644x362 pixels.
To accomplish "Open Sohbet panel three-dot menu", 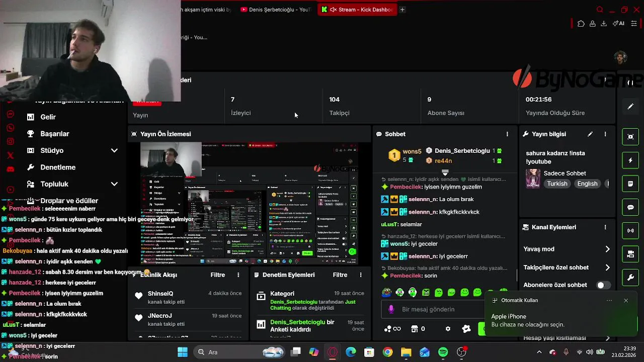I will pos(507,134).
